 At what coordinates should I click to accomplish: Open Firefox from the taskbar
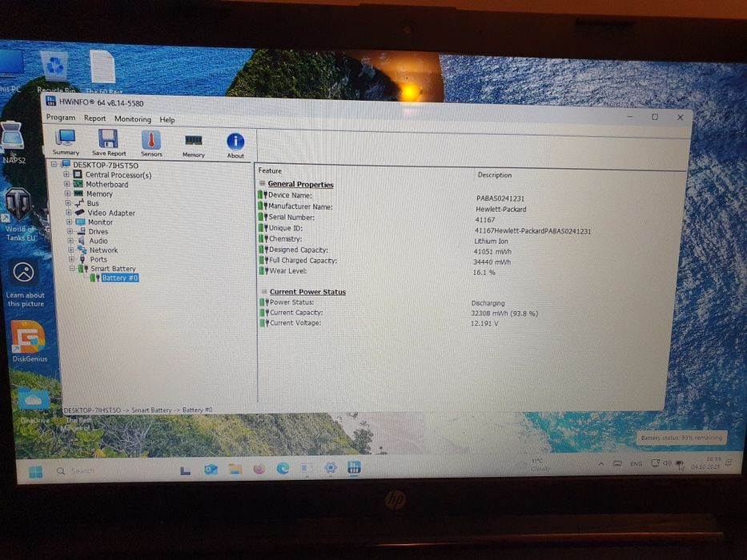(259, 470)
